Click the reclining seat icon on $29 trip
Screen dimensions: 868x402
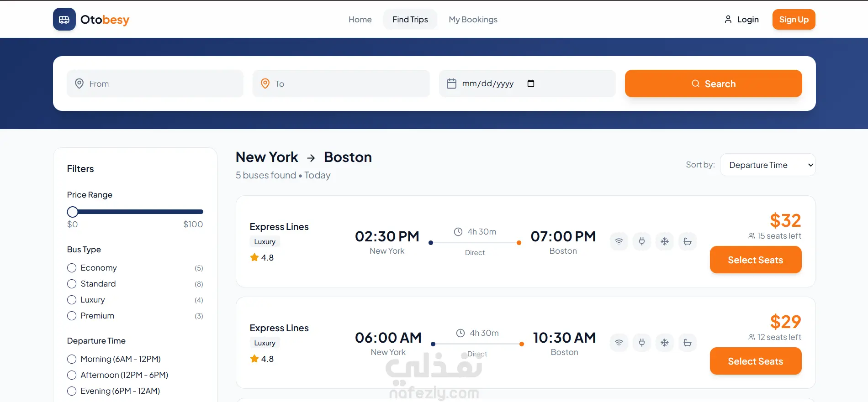688,343
